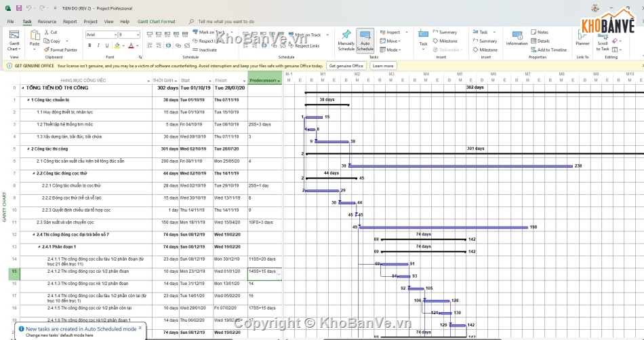Click the Copy icon in Clipboard group
Viewport: 644px width, 340px height.
47,41
